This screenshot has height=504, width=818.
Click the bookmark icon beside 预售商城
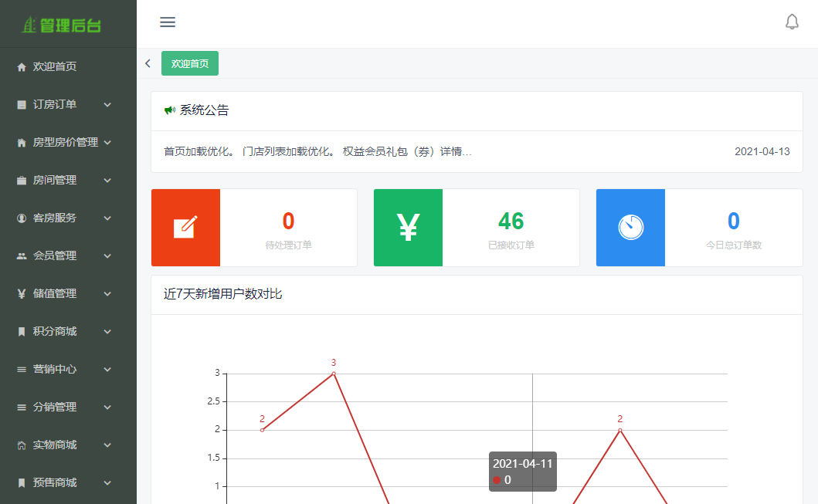point(22,482)
